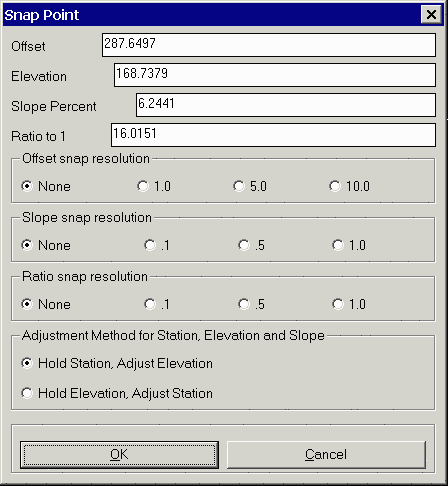Confirm with the OK button

click(x=119, y=455)
